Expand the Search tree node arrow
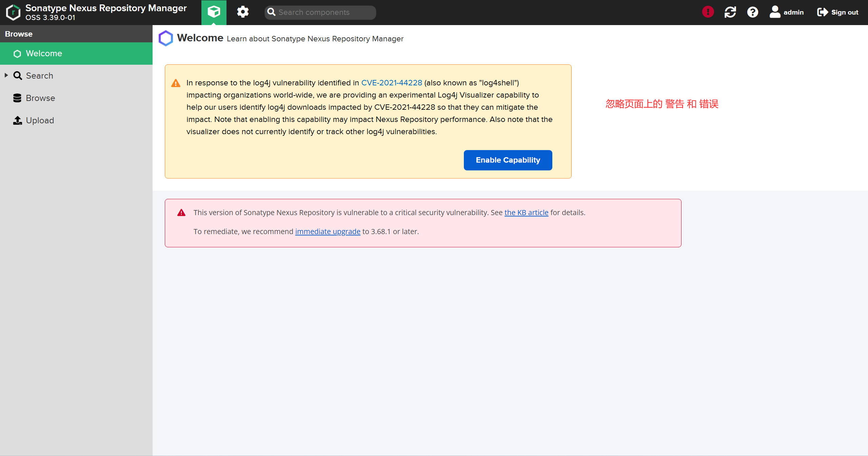This screenshot has height=456, width=868. pyautogui.click(x=6, y=76)
